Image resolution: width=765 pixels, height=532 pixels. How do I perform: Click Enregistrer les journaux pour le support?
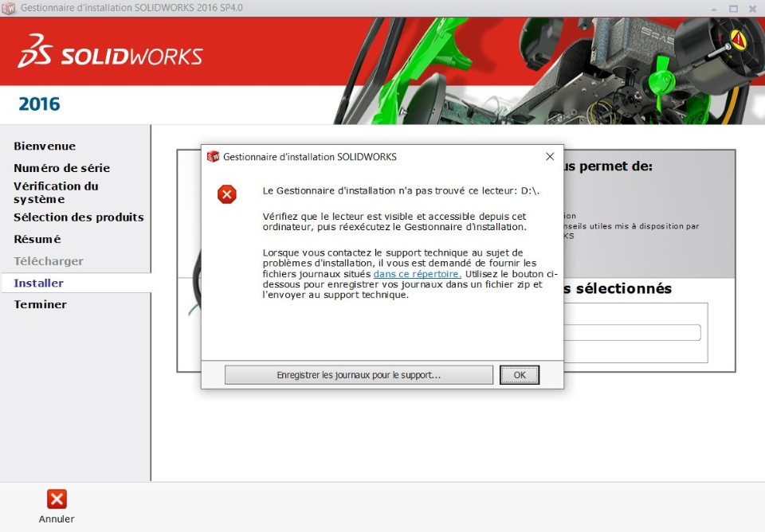359,375
